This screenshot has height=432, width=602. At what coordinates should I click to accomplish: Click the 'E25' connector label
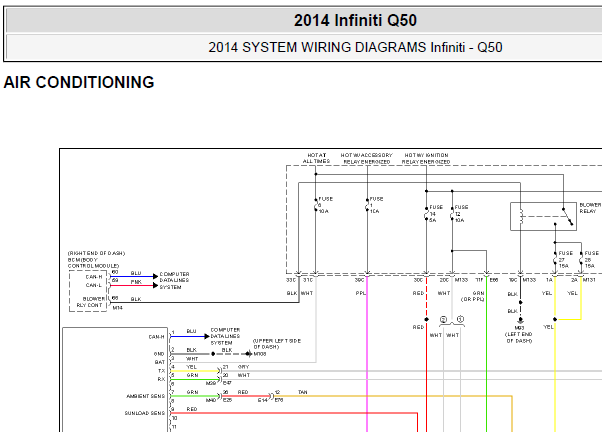[227, 400]
